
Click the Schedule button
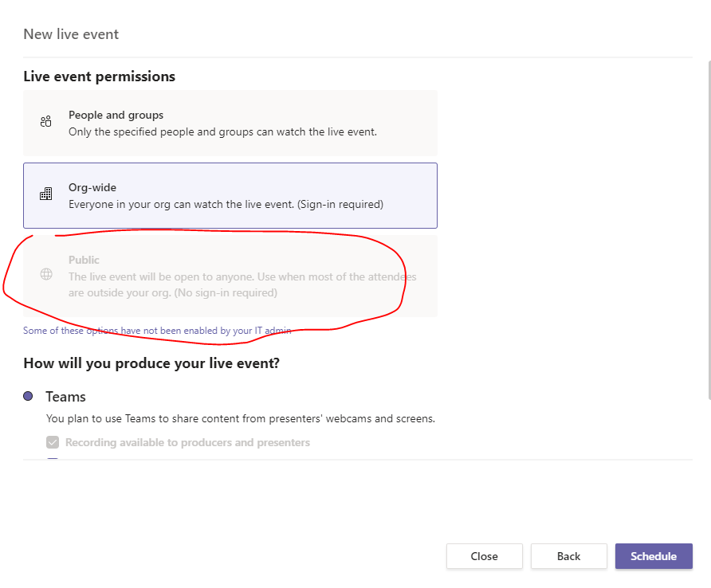pyautogui.click(x=654, y=556)
